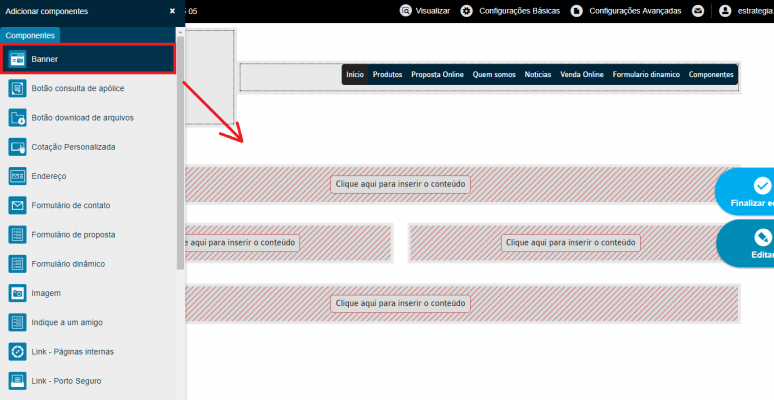Close the Adicionar componentes panel
This screenshot has width=774, height=400.
[x=172, y=11]
